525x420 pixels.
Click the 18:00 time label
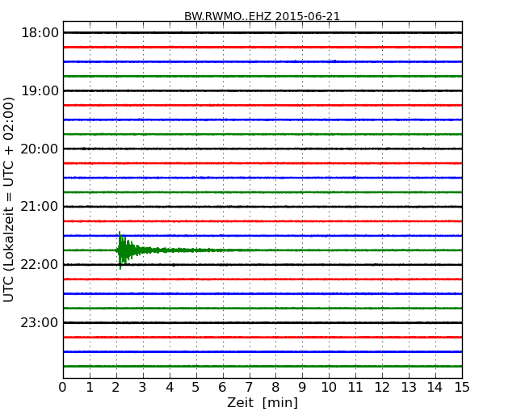coord(40,33)
